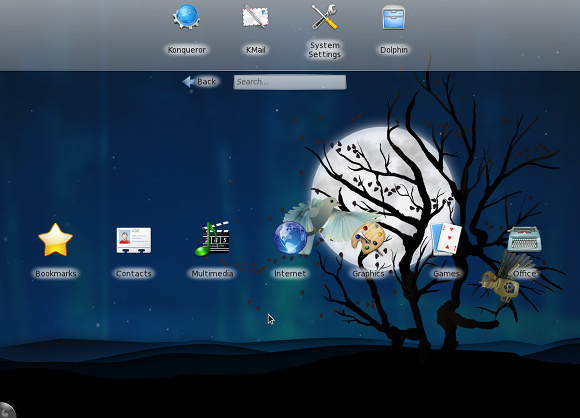The image size is (580, 418).
Task: Open the Office typewriter icon
Action: (525, 239)
